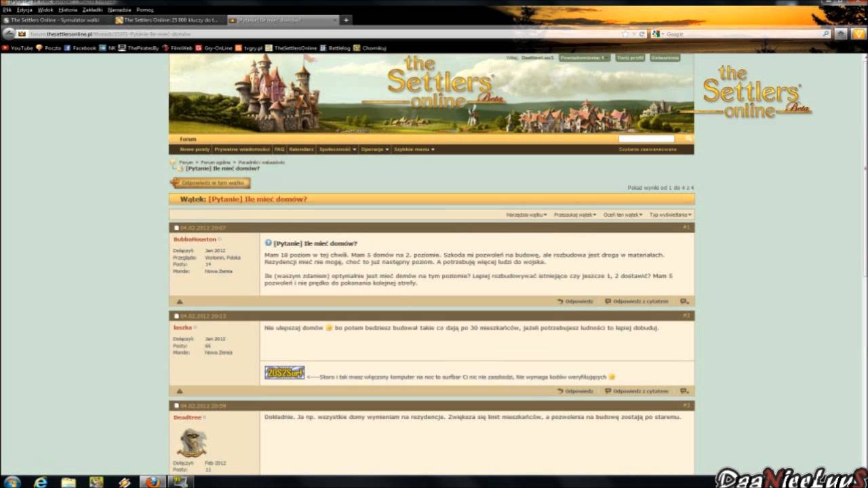868x488 pixels.
Task: Click the Powiadomienia button in the header
Action: click(584, 58)
